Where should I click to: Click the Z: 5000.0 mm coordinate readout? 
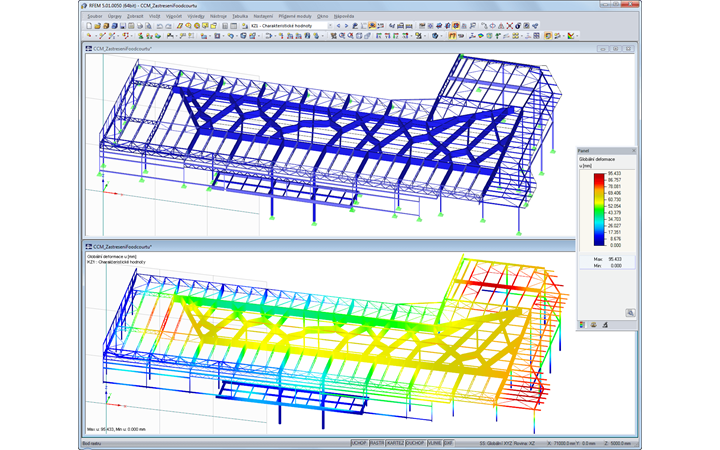click(x=620, y=444)
